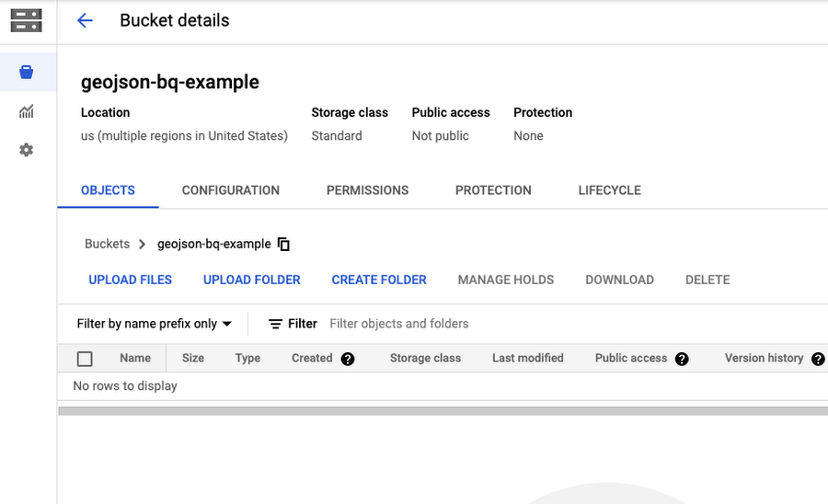The image size is (828, 504).
Task: Sort by the Created column header
Action: (312, 358)
